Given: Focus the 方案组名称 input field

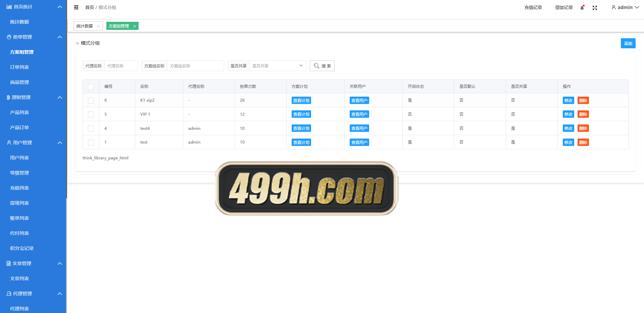Looking at the screenshot, I should click(x=196, y=66).
